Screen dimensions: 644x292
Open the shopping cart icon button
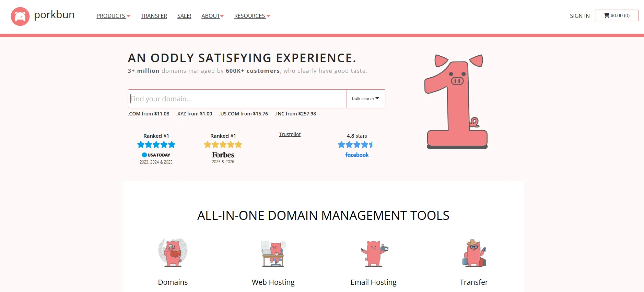click(617, 15)
